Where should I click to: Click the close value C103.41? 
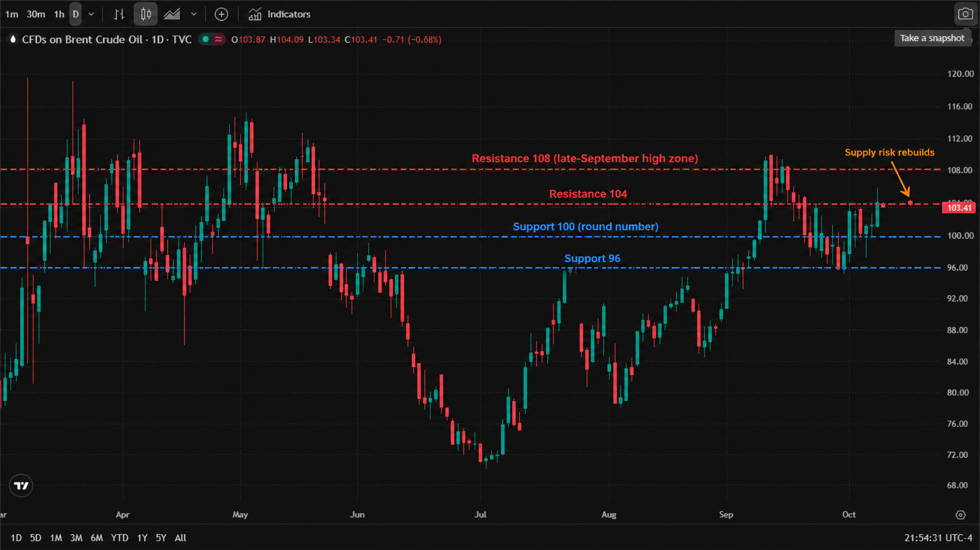[x=361, y=39]
